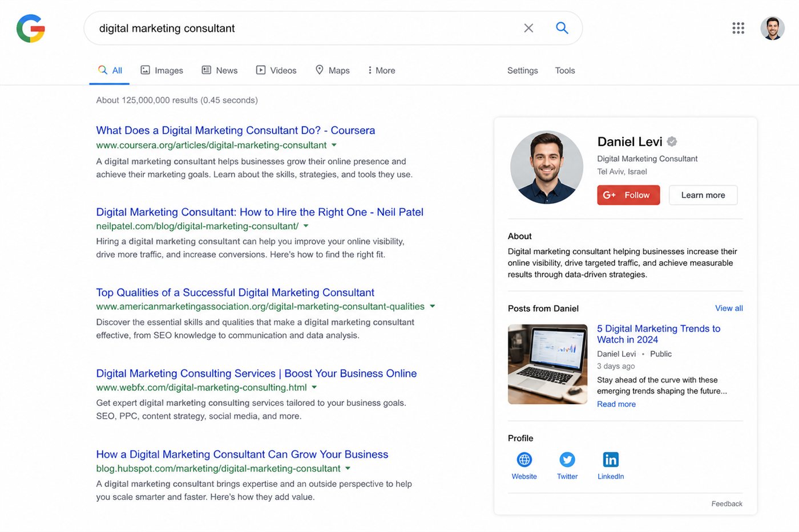Click the '3 days ago' post timestamp
Viewport: 799px width, 532px height.
point(616,366)
